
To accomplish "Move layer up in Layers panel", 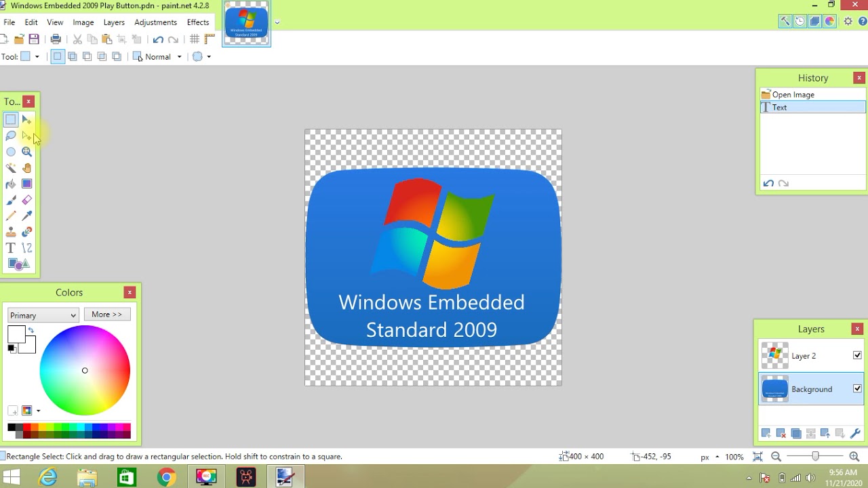I will [x=825, y=433].
